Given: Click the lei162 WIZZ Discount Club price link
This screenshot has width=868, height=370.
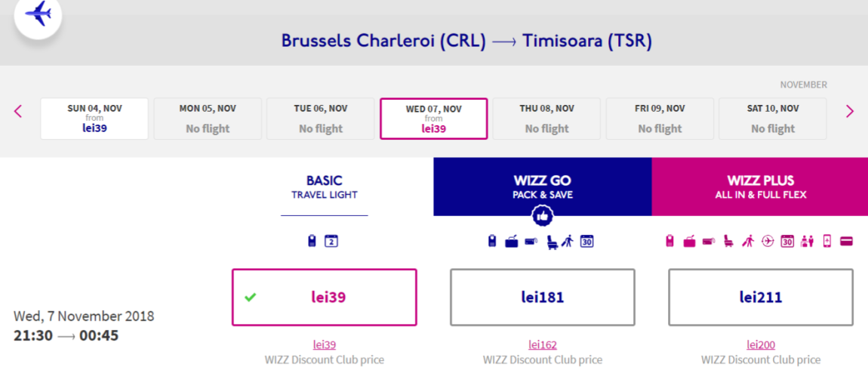Looking at the screenshot, I should point(542,345).
